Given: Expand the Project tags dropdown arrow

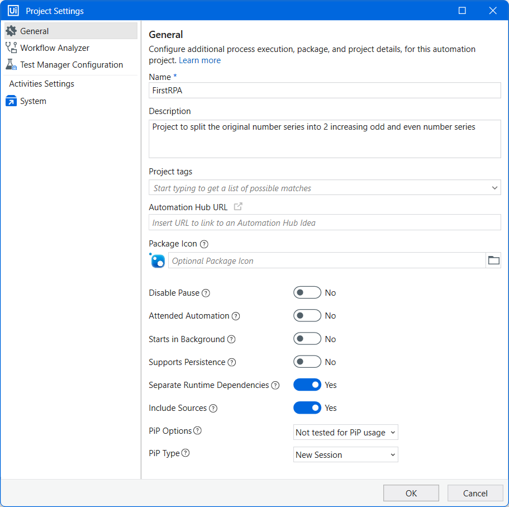Looking at the screenshot, I should [x=494, y=188].
